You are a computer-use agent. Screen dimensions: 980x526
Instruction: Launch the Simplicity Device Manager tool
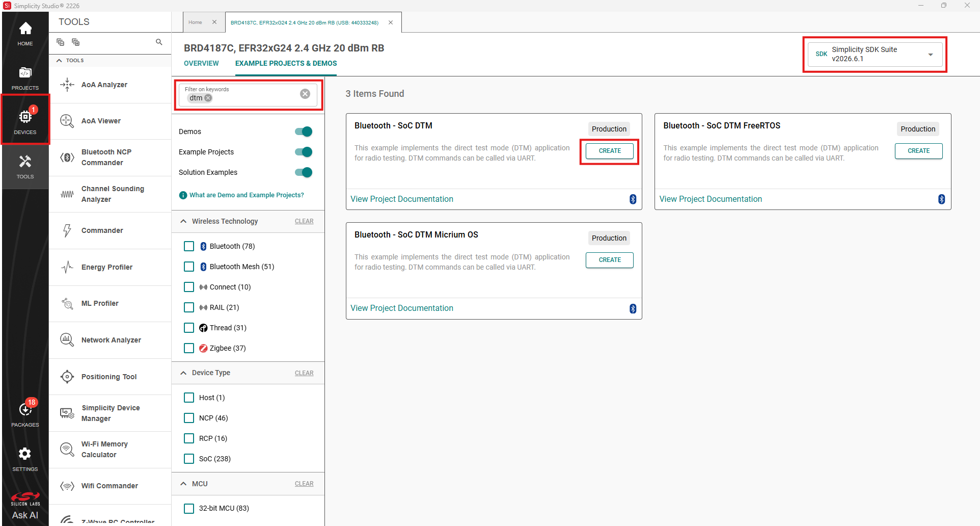110,413
